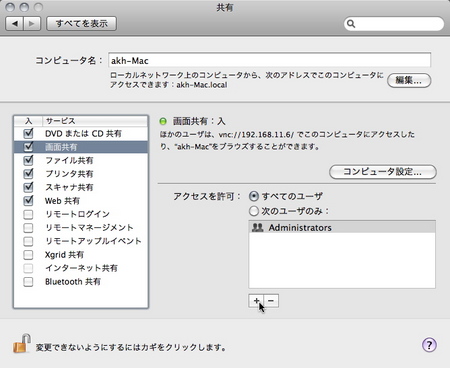The width and height of the screenshot is (450, 368).
Task: Open コンピュータ設定... button
Action: (383, 172)
